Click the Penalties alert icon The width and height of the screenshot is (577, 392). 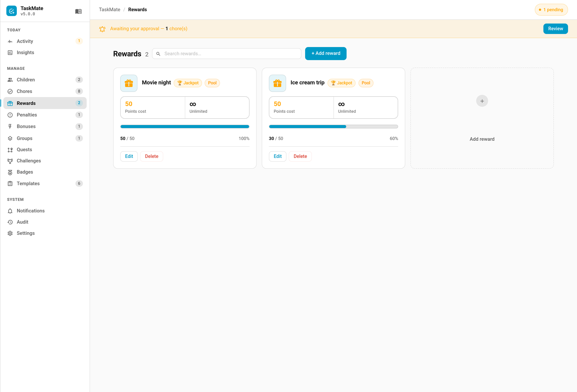(10, 115)
